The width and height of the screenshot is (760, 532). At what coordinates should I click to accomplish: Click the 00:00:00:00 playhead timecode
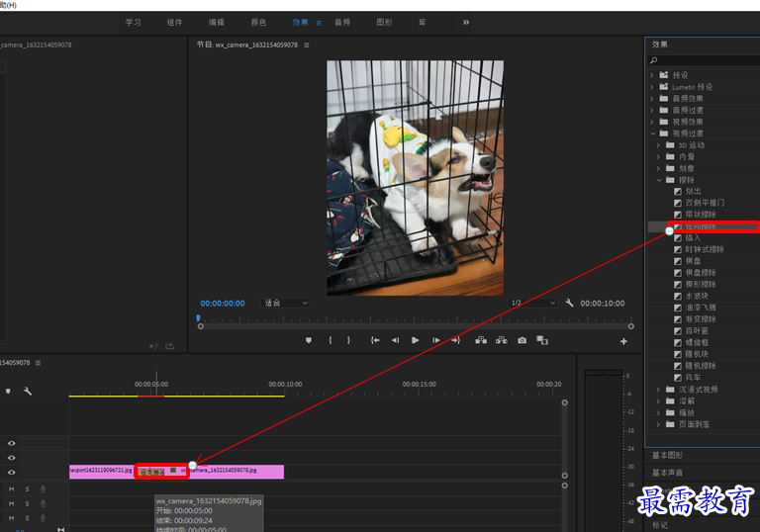pos(223,304)
